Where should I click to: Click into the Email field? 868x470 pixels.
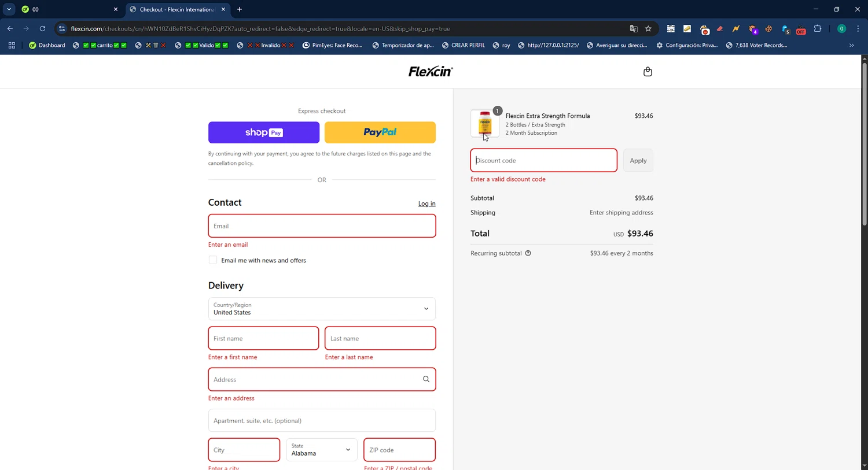pyautogui.click(x=322, y=226)
